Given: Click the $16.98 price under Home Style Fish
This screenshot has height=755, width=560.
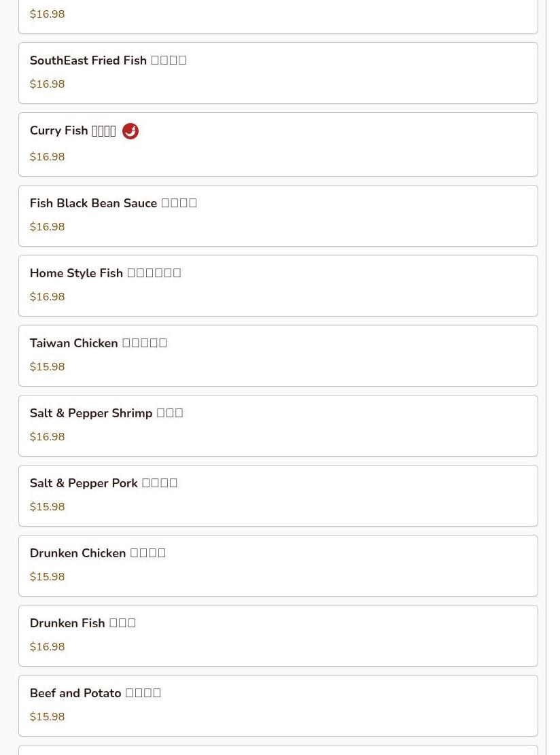Looking at the screenshot, I should [x=47, y=296].
